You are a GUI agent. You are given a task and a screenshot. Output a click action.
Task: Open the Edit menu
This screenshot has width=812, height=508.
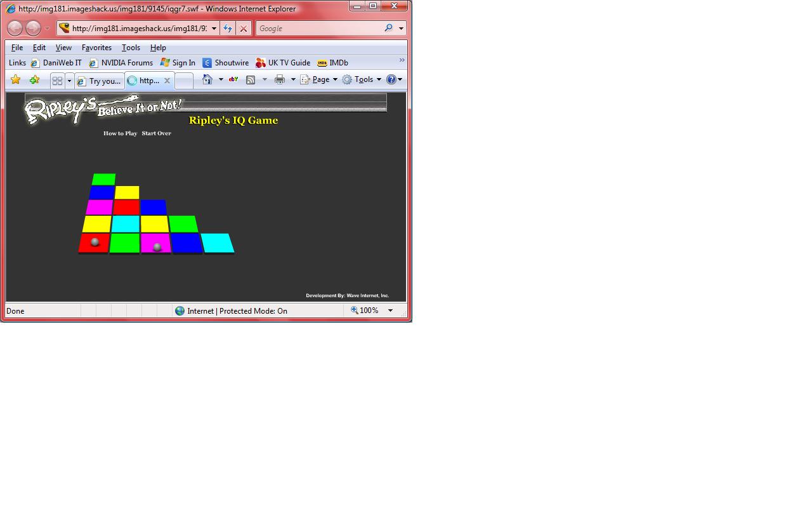pyautogui.click(x=39, y=48)
